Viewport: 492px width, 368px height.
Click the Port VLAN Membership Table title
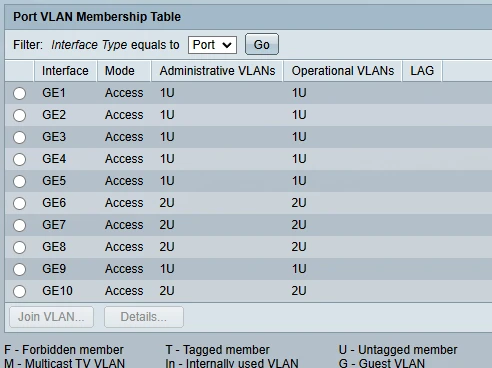[97, 17]
